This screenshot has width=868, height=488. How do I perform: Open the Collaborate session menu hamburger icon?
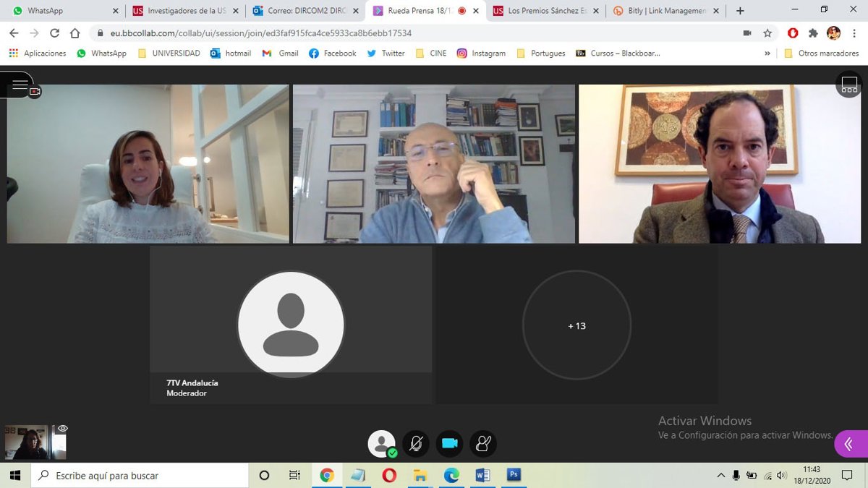[x=20, y=85]
